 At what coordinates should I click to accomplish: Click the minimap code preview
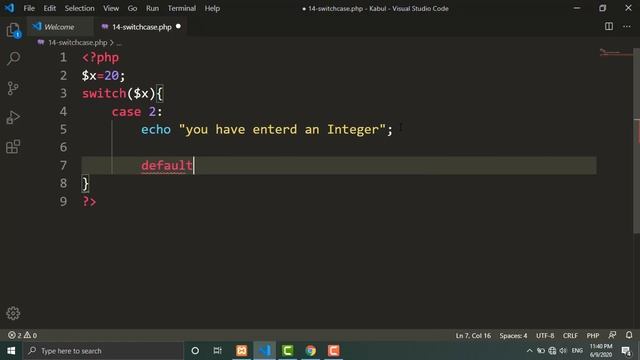pyautogui.click(x=616, y=52)
